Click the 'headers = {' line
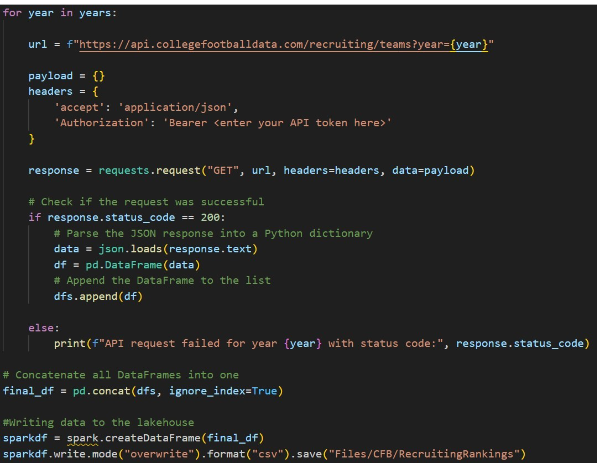 [x=63, y=91]
